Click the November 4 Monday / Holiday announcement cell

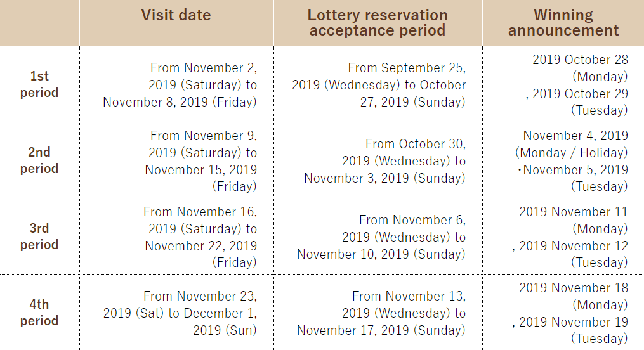click(563, 160)
